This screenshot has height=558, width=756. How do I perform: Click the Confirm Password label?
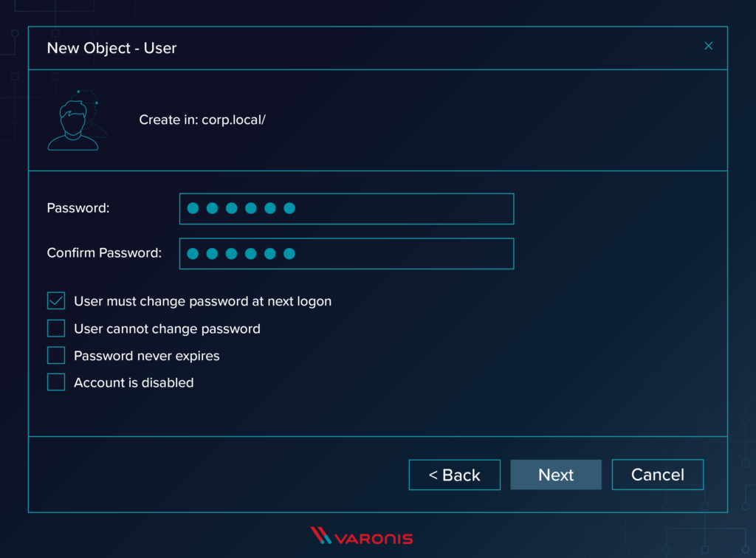pos(104,252)
